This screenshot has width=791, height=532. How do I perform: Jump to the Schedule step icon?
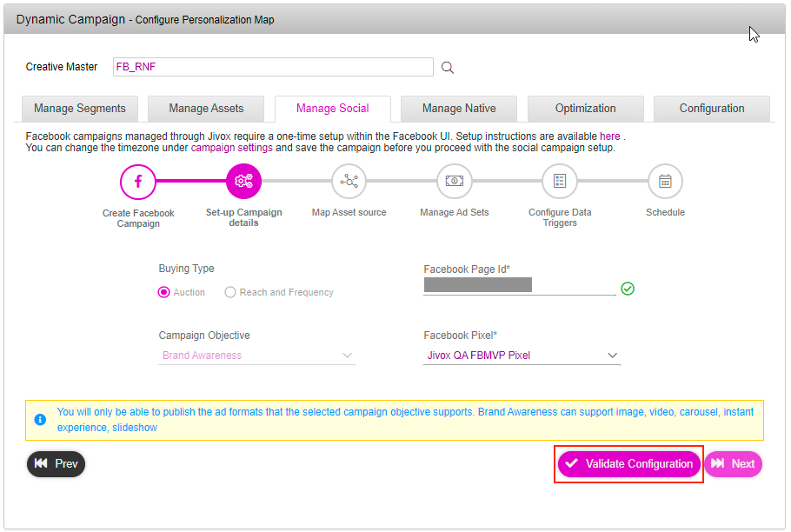tap(665, 182)
